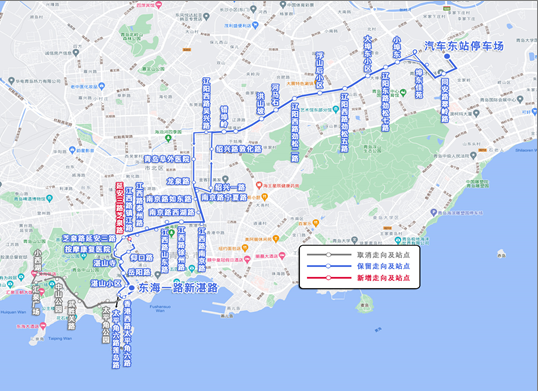Click the 南京路西湖路 station label

click(172, 212)
